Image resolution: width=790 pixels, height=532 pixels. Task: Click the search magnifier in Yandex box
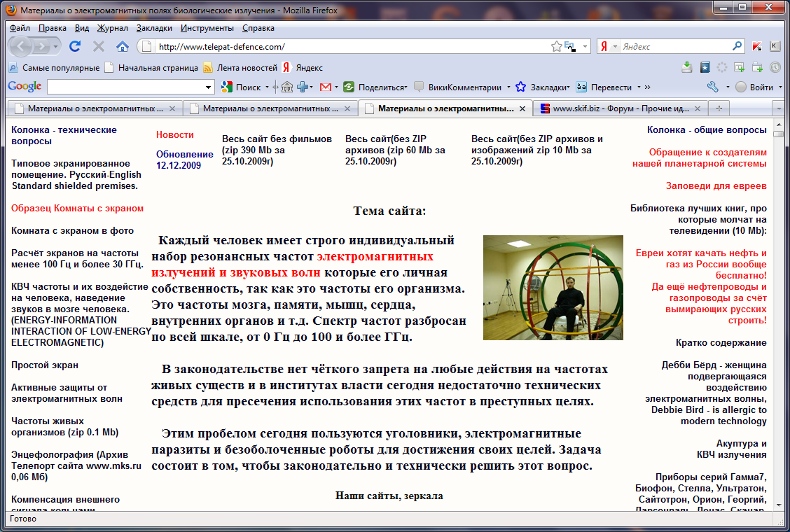pos(737,46)
